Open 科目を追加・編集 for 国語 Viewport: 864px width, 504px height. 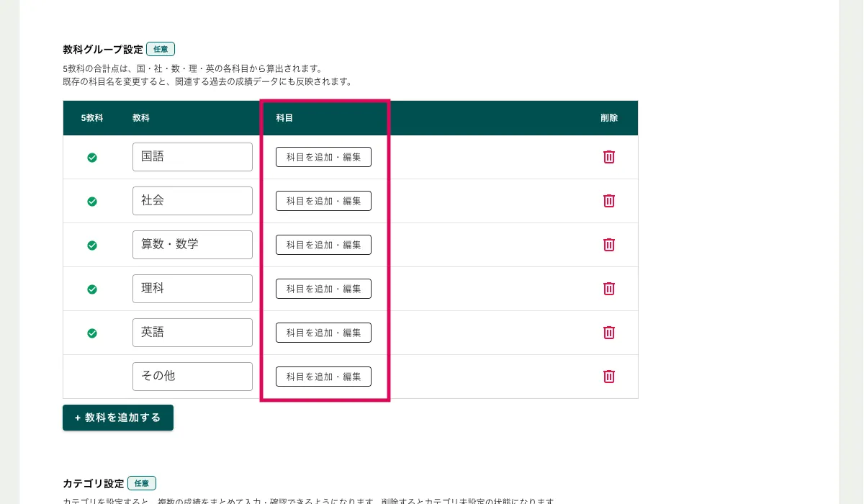(x=323, y=157)
